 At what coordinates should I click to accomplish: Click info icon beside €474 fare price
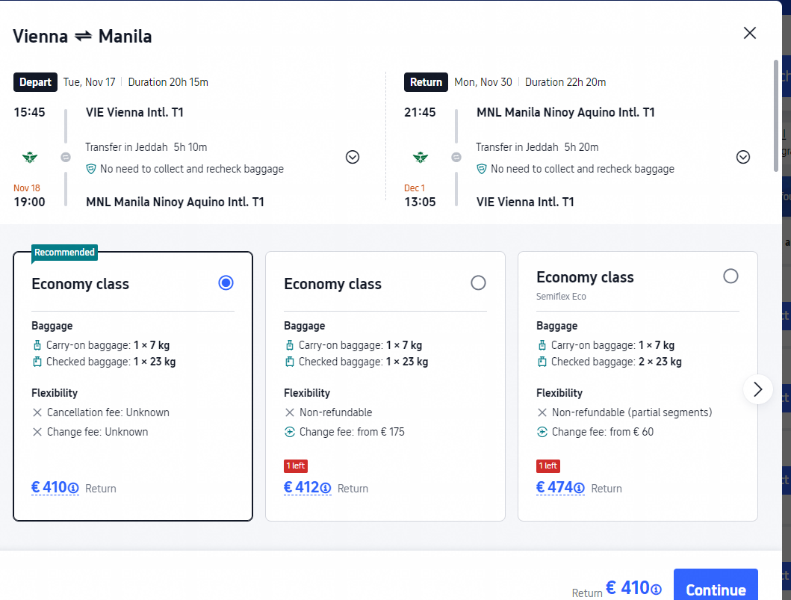[x=579, y=488]
